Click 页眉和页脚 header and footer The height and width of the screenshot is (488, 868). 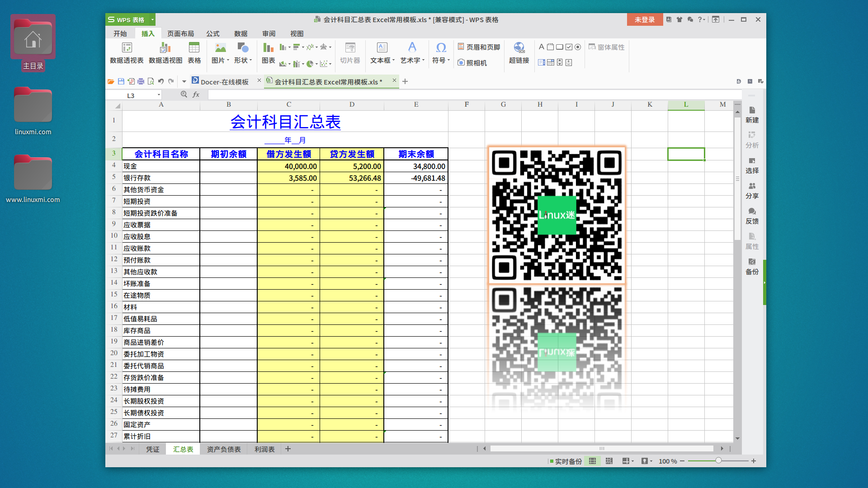pyautogui.click(x=479, y=47)
